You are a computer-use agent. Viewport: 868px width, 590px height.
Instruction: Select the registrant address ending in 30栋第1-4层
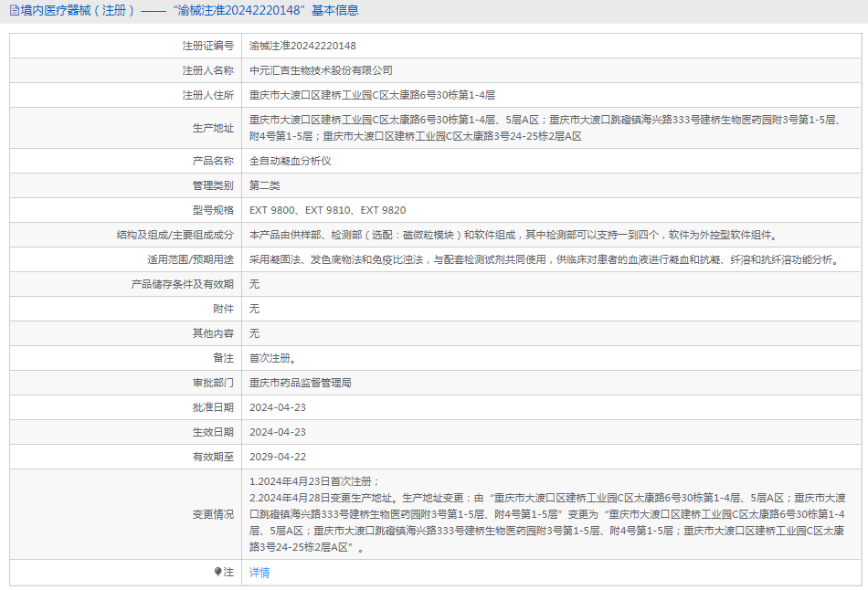(372, 95)
